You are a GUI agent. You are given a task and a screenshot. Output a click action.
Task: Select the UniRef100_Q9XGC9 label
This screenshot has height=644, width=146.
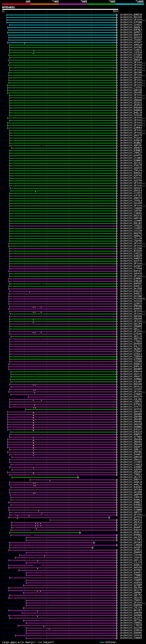pyautogui.click(x=131, y=37)
